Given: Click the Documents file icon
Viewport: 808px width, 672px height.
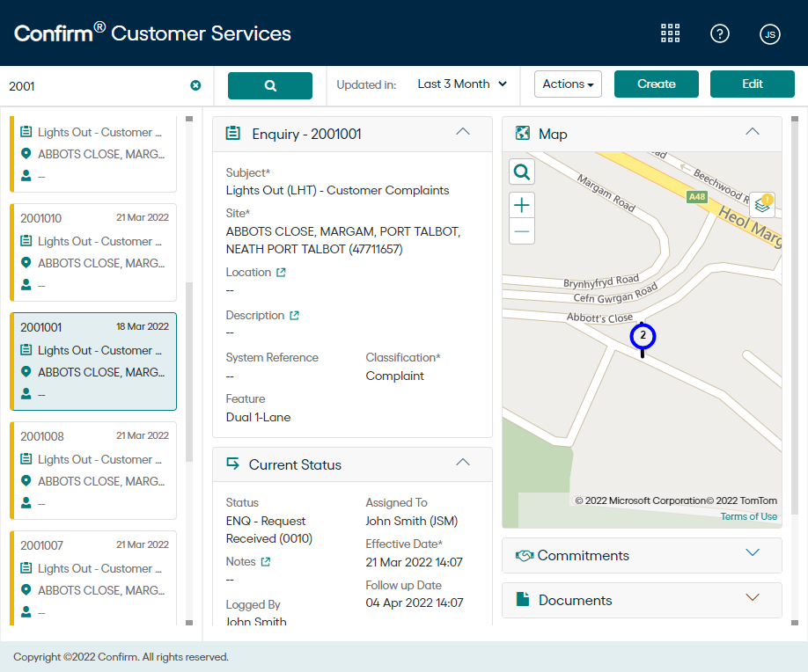Looking at the screenshot, I should tap(523, 599).
